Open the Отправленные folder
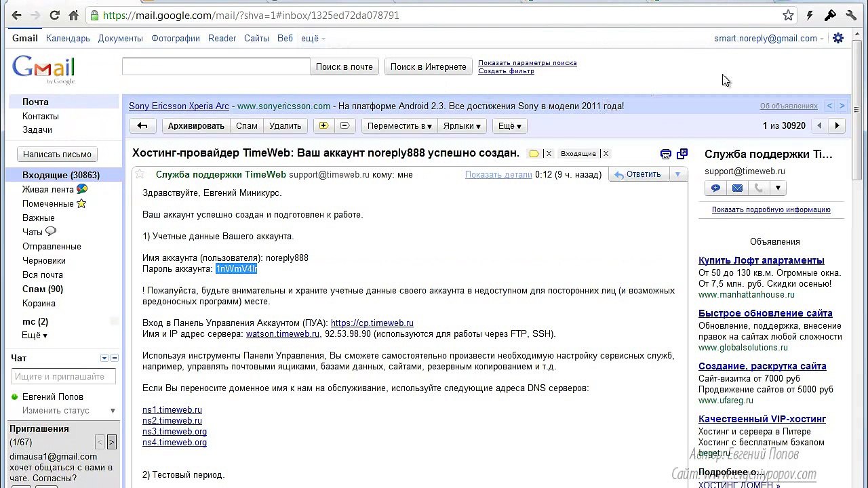Screen dimensions: 868x488 [x=52, y=246]
